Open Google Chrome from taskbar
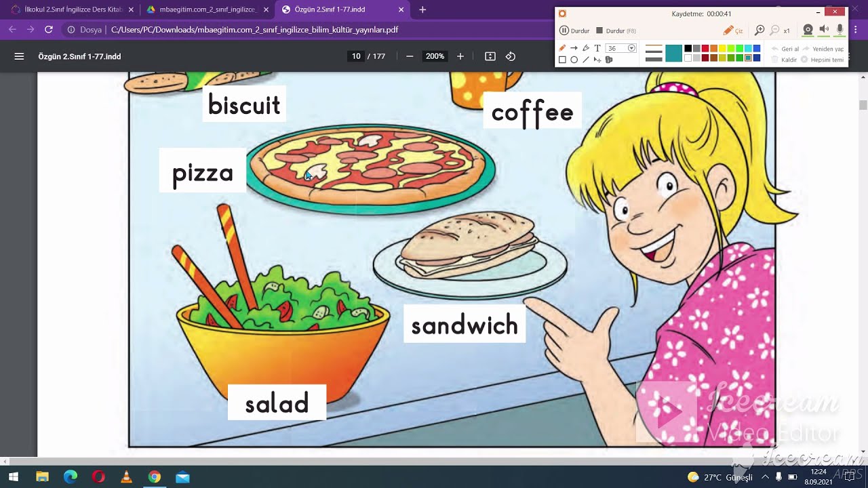The width and height of the screenshot is (868, 488). [x=155, y=477]
